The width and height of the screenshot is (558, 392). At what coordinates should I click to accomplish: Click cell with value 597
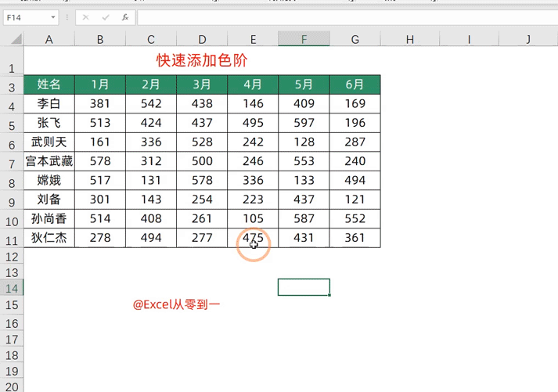(x=304, y=123)
